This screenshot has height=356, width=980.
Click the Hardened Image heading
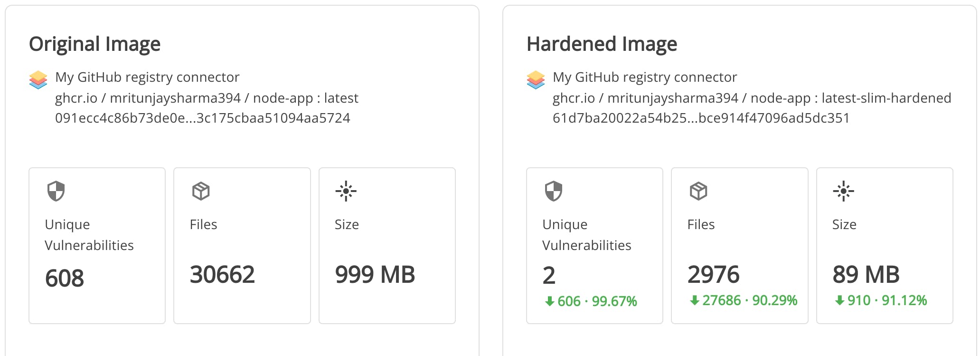602,44
